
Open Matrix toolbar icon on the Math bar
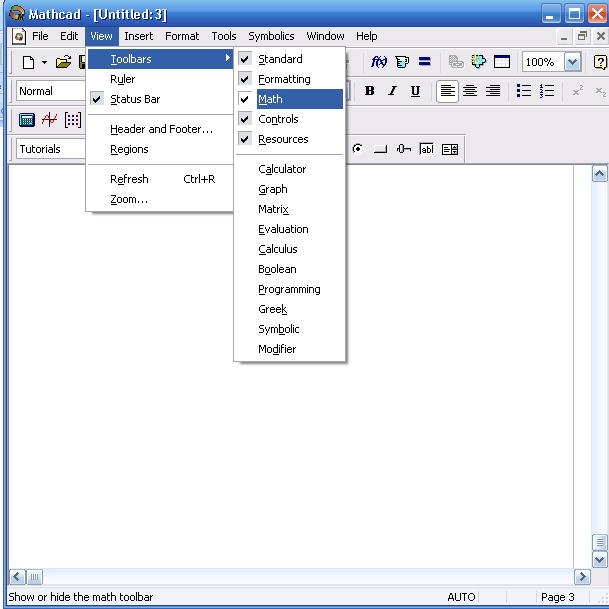click(x=73, y=120)
